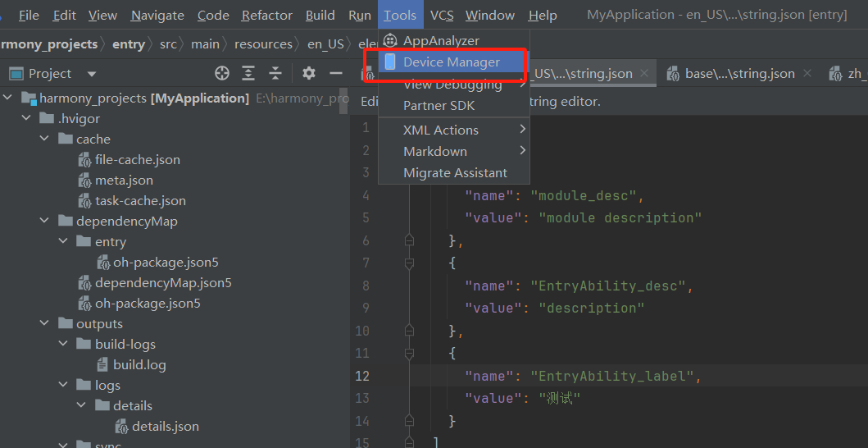The image size is (868, 448).
Task: Select dependencyMap.json5 file
Action: point(163,283)
